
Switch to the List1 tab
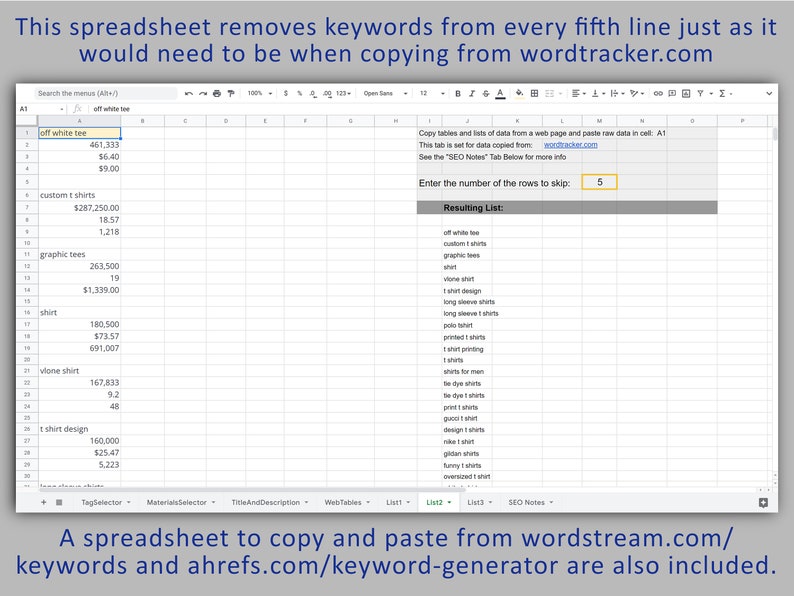(x=398, y=502)
